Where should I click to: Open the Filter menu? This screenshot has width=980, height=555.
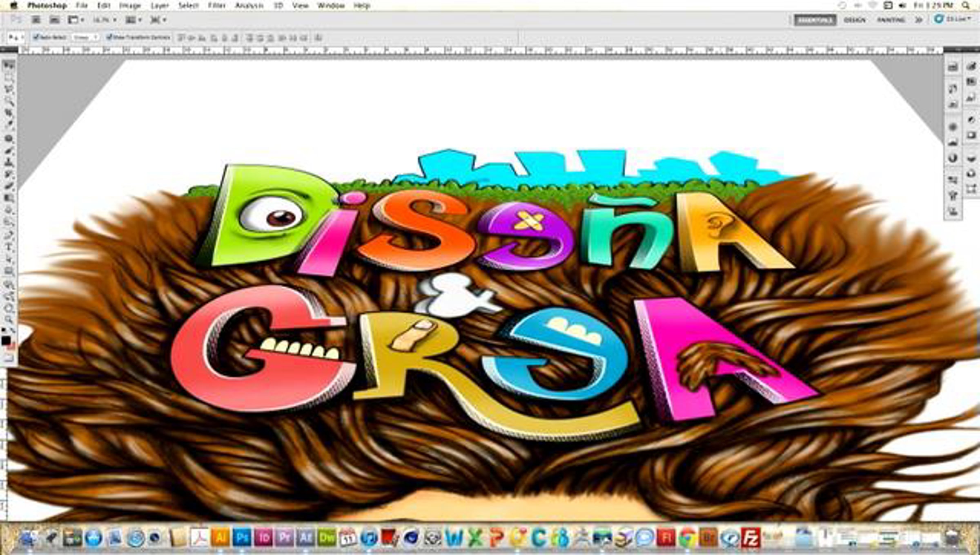coord(216,5)
